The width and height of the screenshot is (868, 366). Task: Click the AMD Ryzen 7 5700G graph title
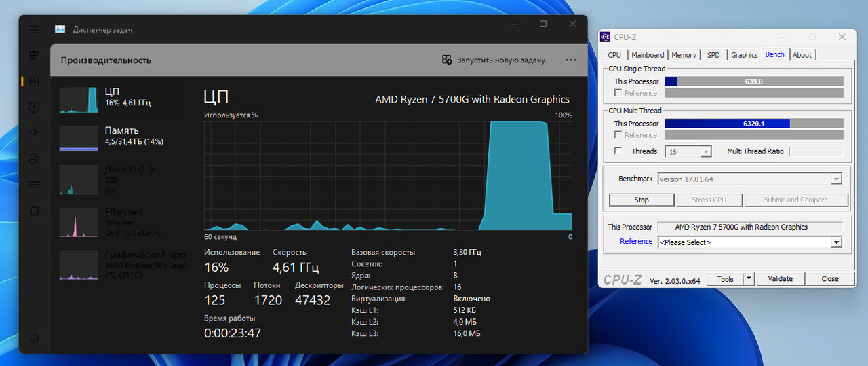click(x=473, y=99)
